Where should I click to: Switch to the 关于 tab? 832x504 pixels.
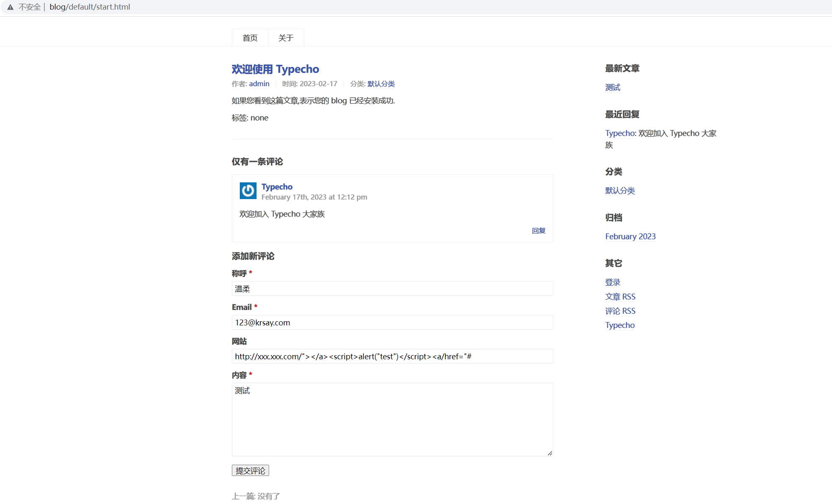285,38
